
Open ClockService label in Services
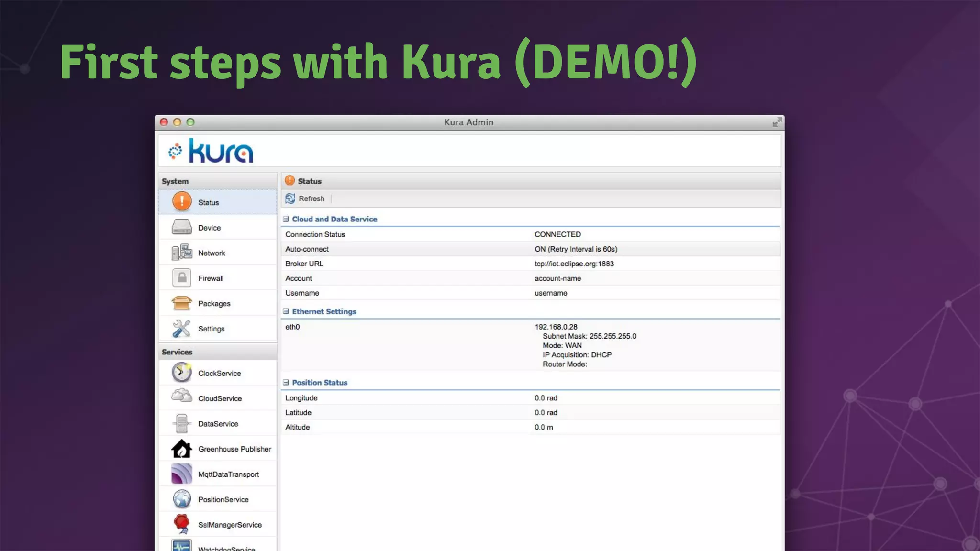220,374
